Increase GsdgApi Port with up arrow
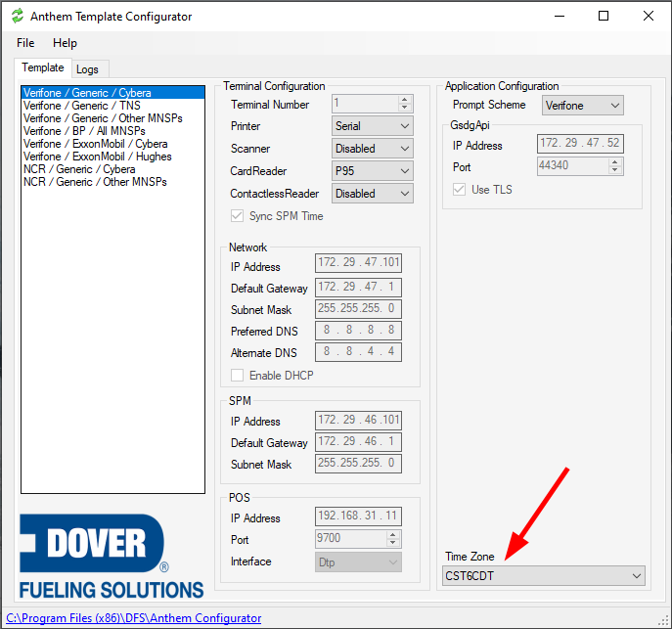 pos(615,162)
